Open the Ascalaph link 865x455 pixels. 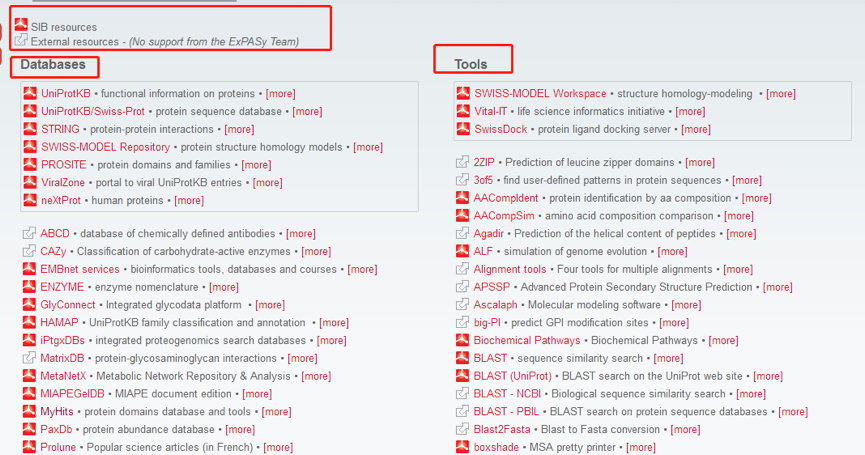point(495,305)
